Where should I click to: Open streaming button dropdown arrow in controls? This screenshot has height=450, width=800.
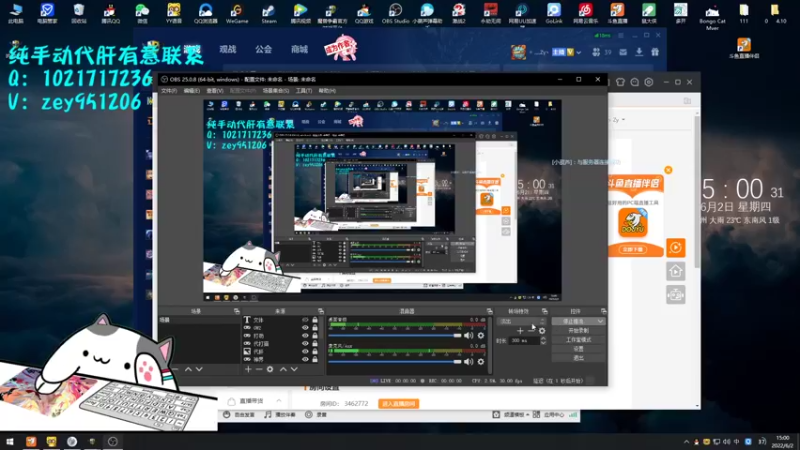tap(600, 321)
